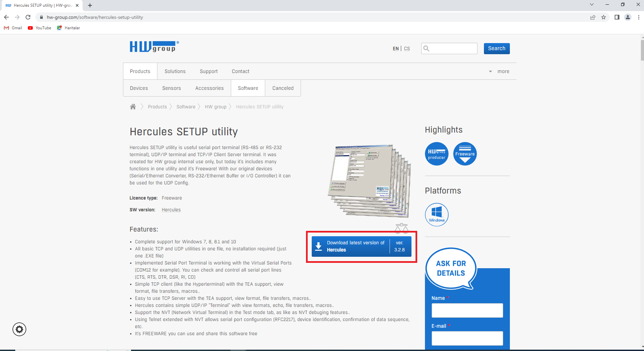644x351 pixels.
Task: Go forward in browser history
Action: click(17, 17)
